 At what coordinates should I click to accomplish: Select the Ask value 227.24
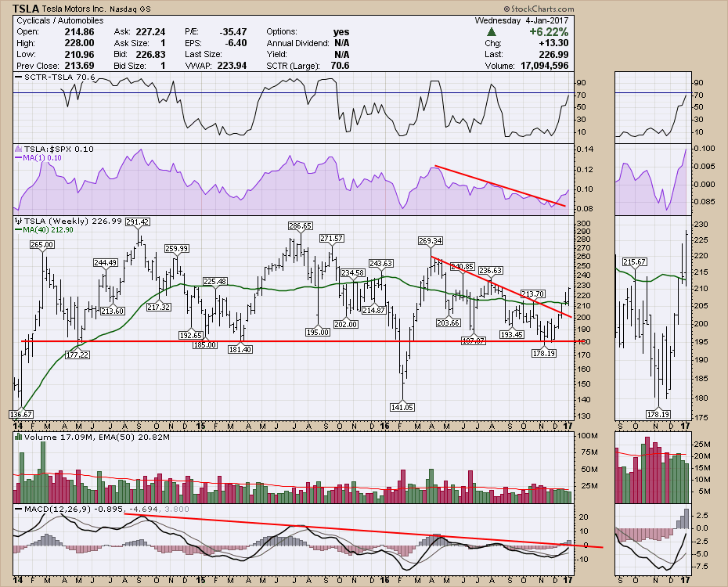150,32
